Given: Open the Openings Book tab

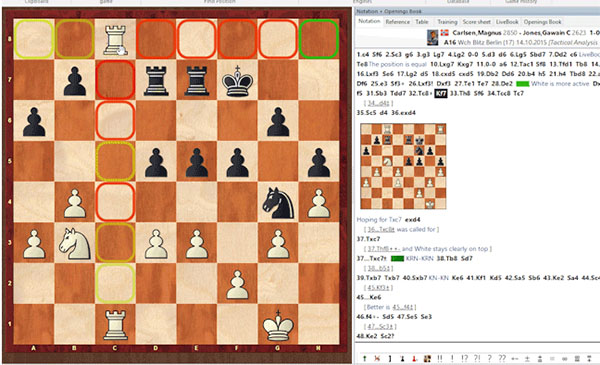Looking at the screenshot, I should click(542, 22).
